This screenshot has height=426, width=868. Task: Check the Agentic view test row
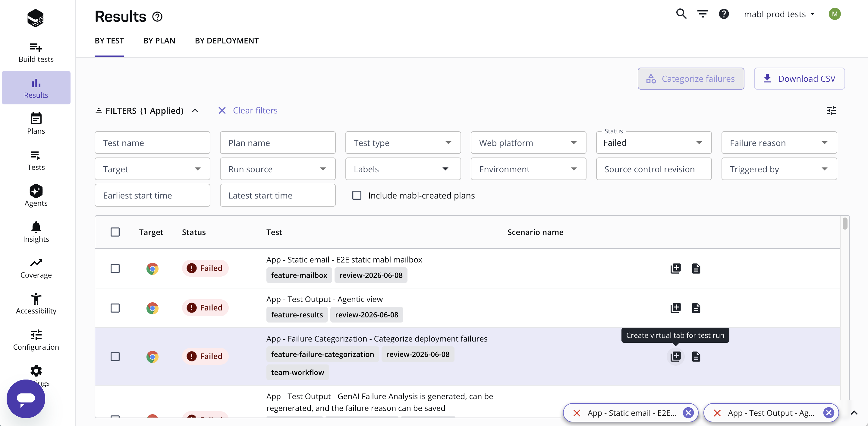115,308
